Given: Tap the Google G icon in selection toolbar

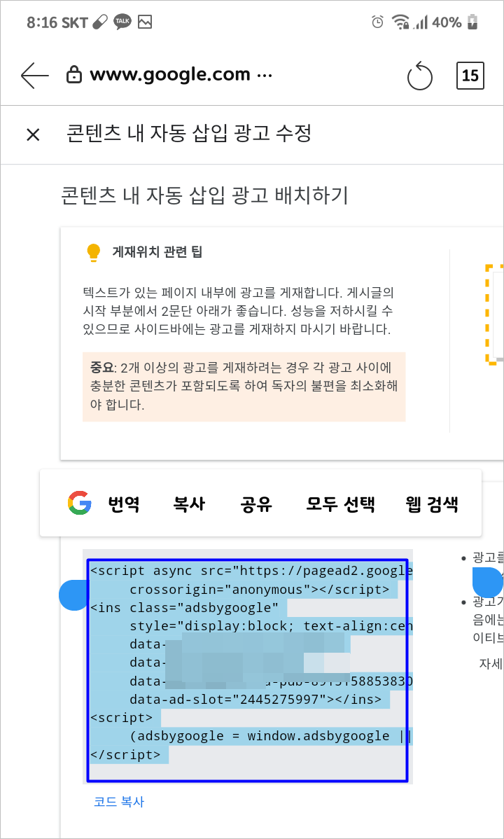Looking at the screenshot, I should (x=80, y=503).
